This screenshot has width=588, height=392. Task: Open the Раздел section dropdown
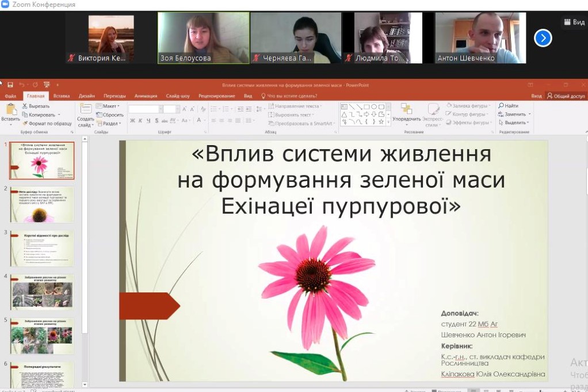pos(108,123)
